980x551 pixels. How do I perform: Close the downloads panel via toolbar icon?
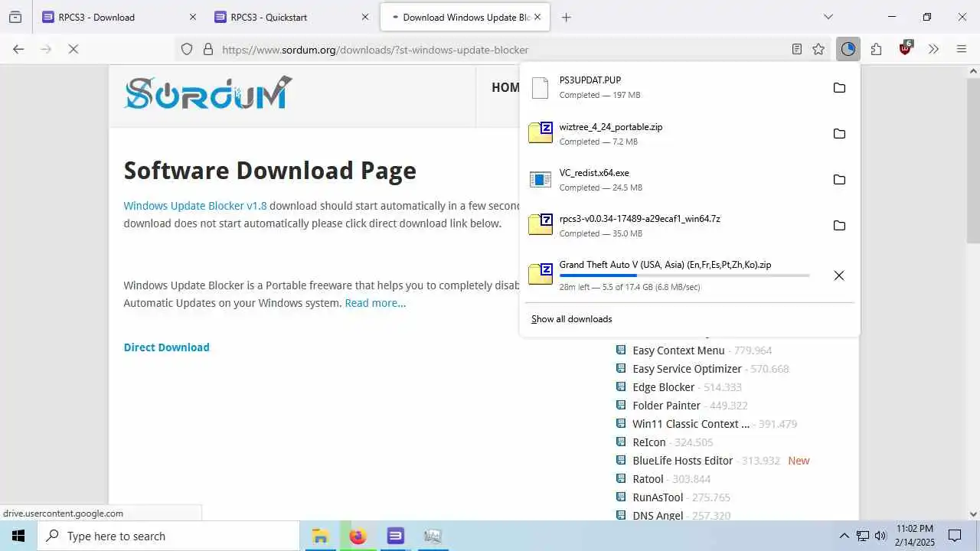[x=848, y=49]
